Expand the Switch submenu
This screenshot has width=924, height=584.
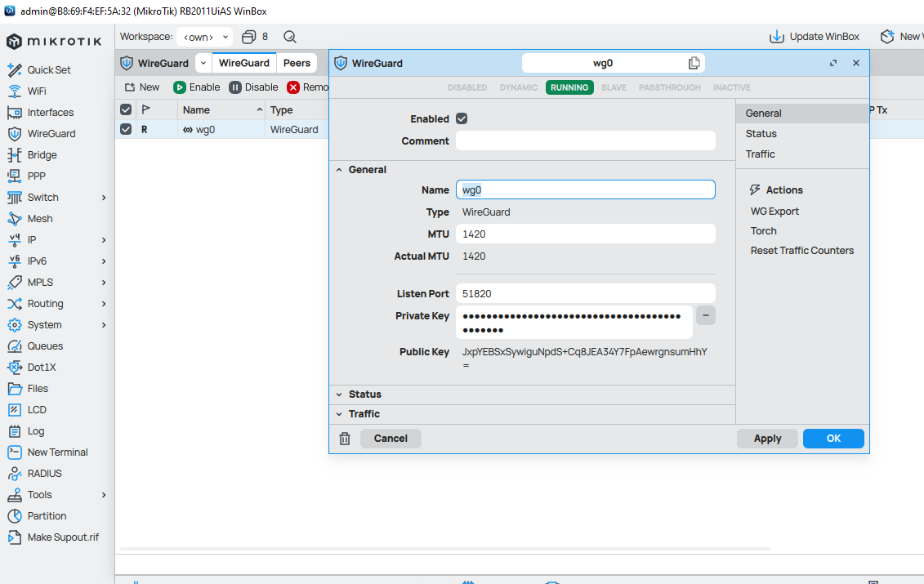click(x=104, y=197)
